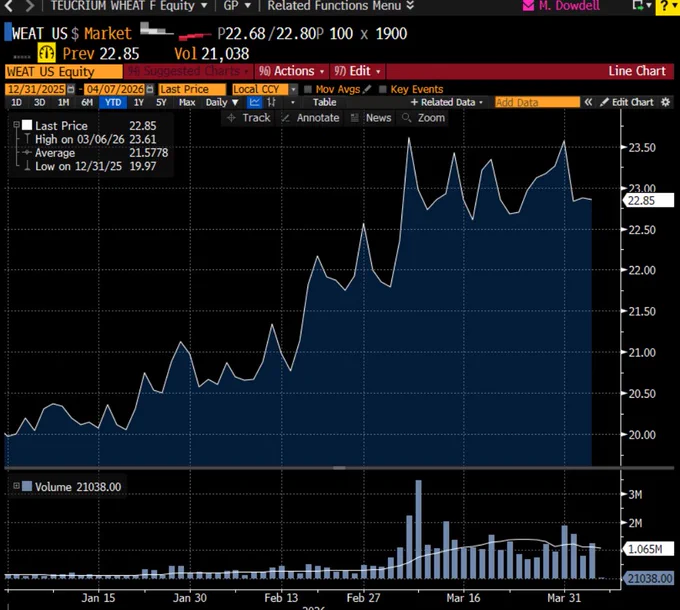Click the Line Chart title label
The image size is (680, 610).
click(637, 71)
